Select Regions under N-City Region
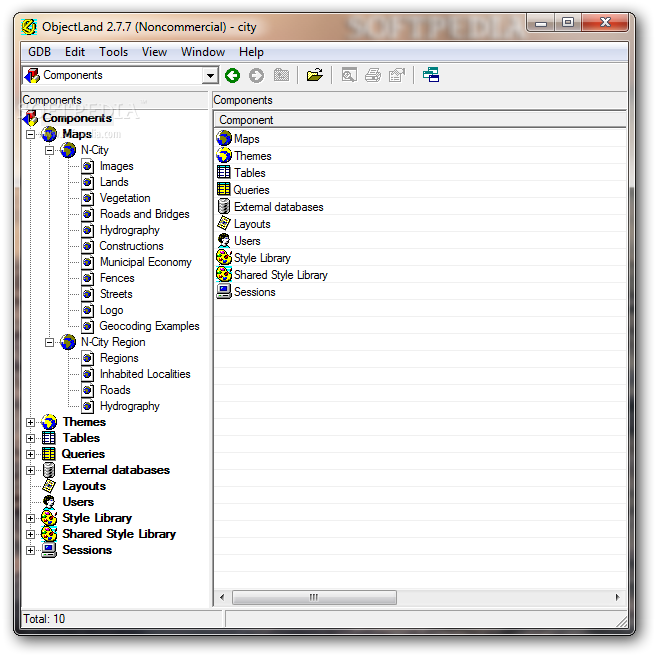Viewport: 656px width, 656px height. pyautogui.click(x=119, y=358)
